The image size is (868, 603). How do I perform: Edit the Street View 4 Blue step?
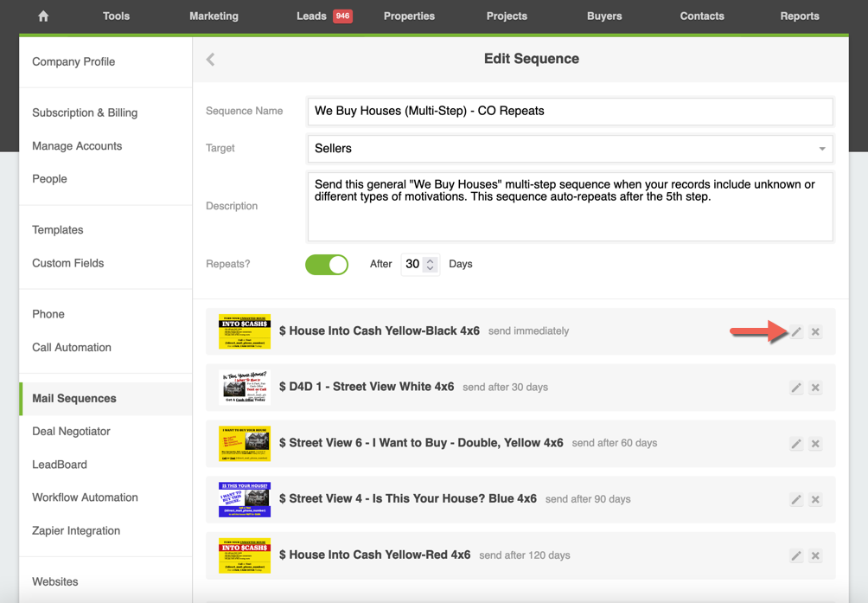[796, 500]
